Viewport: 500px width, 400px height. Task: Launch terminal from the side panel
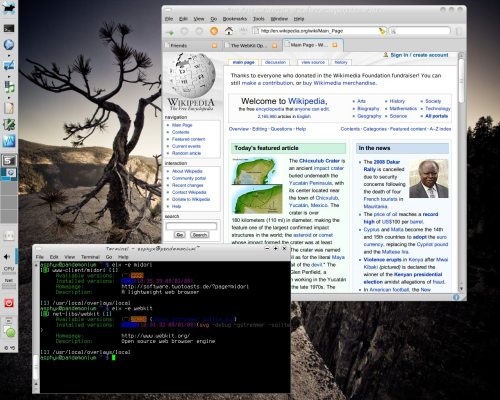9,28
